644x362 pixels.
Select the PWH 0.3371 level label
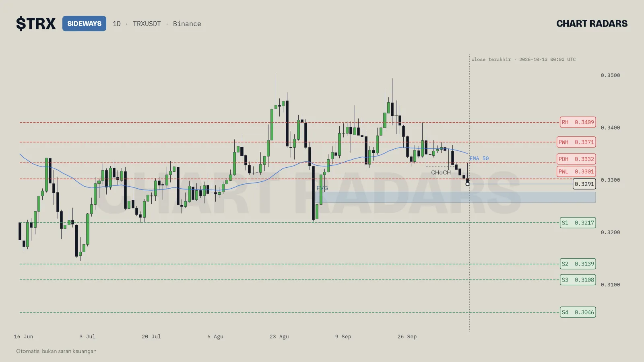coord(576,142)
